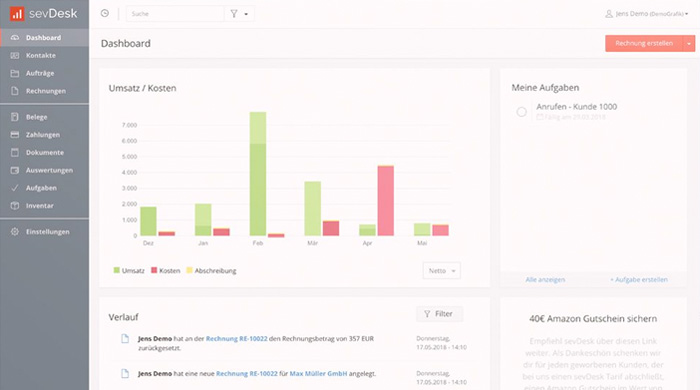Expand arrow next to Rechnung erstellen
The image size is (700, 390).
pyautogui.click(x=689, y=43)
